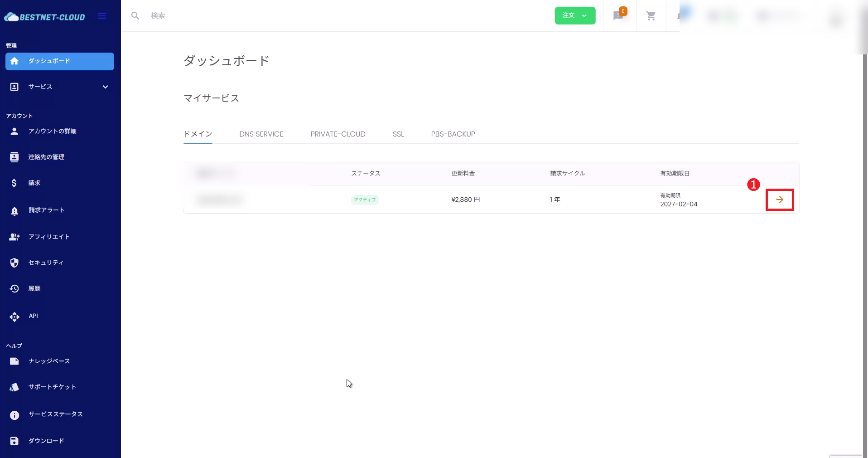Open サポートチケット in help section
Image resolution: width=868 pixels, height=458 pixels.
click(52, 387)
